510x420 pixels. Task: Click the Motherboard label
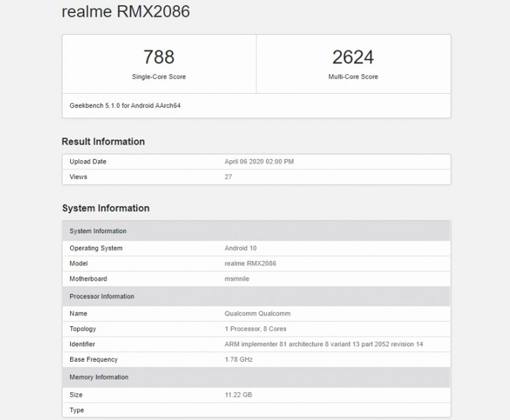tap(88, 279)
